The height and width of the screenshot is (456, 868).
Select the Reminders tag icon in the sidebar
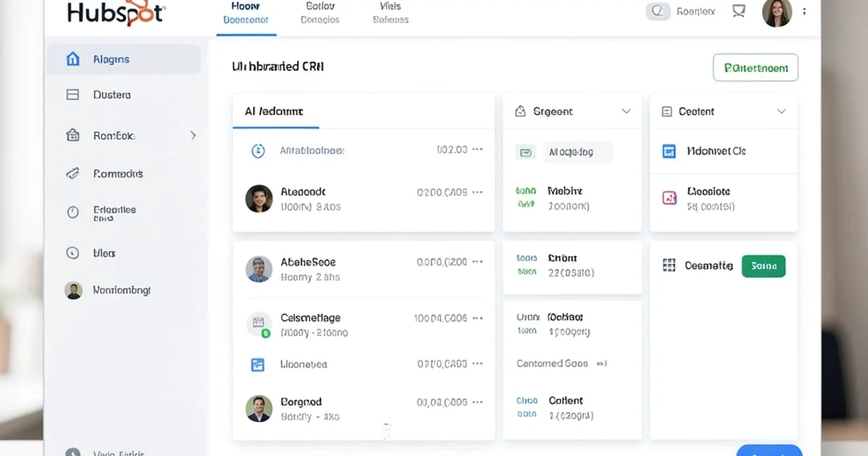tap(72, 173)
